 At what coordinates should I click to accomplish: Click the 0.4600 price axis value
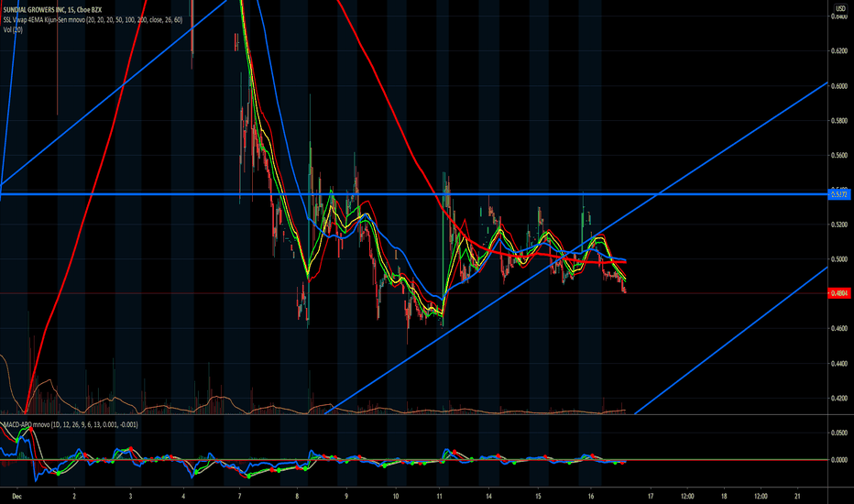(839, 329)
